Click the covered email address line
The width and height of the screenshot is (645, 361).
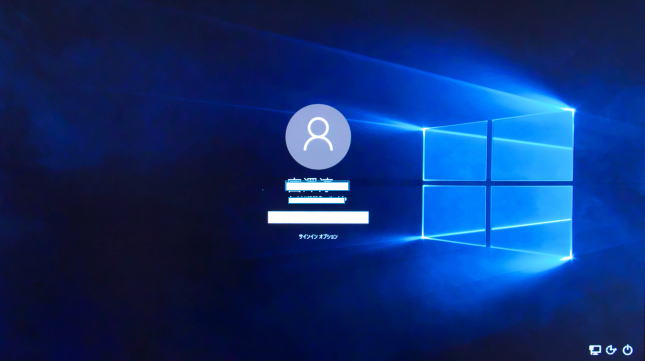point(317,200)
